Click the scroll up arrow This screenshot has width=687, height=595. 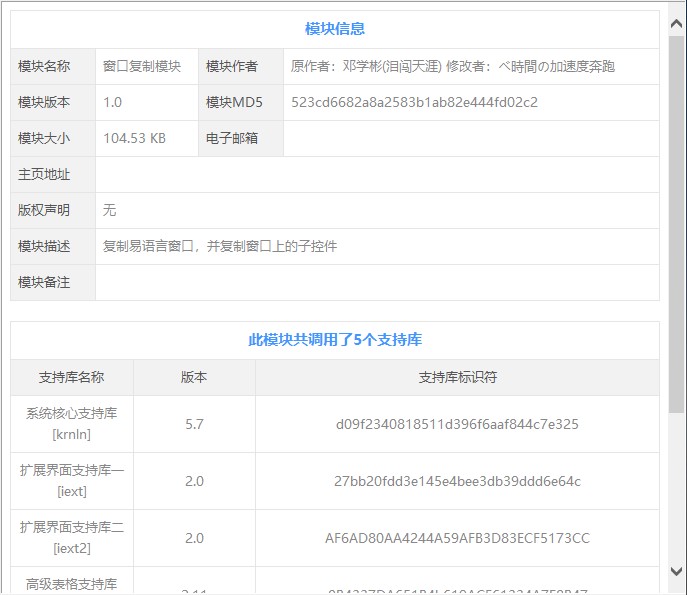676,24
